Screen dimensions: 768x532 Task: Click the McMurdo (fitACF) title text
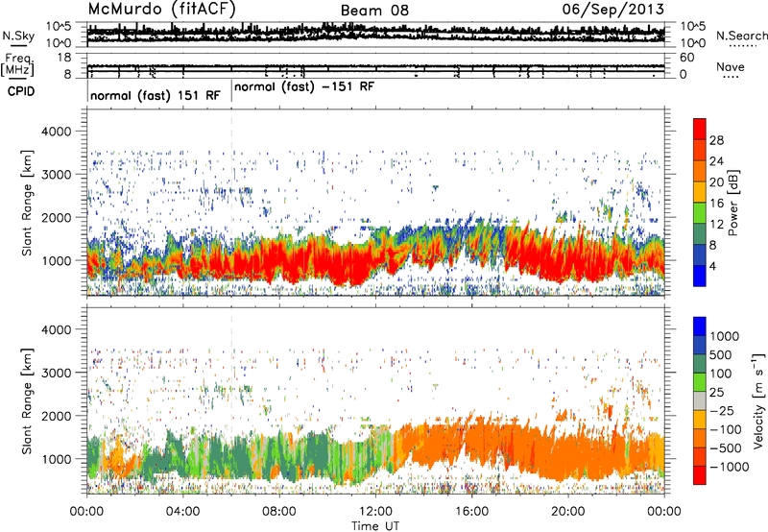(x=161, y=10)
